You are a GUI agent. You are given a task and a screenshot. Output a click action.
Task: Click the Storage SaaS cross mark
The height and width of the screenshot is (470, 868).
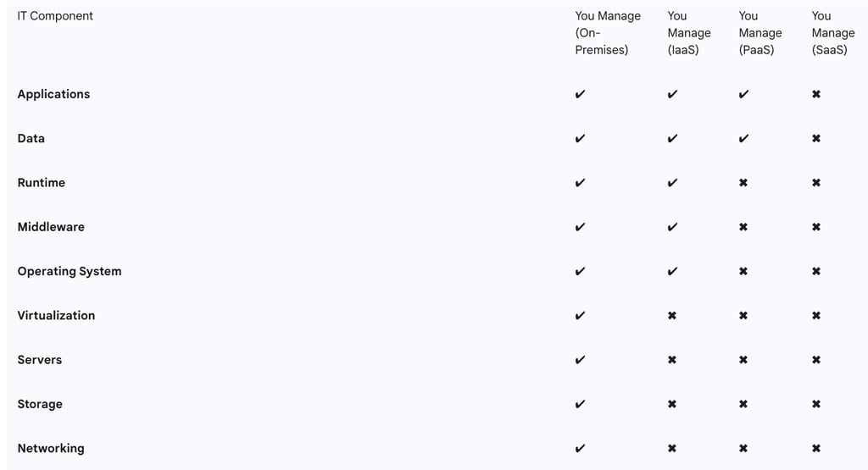click(x=816, y=405)
